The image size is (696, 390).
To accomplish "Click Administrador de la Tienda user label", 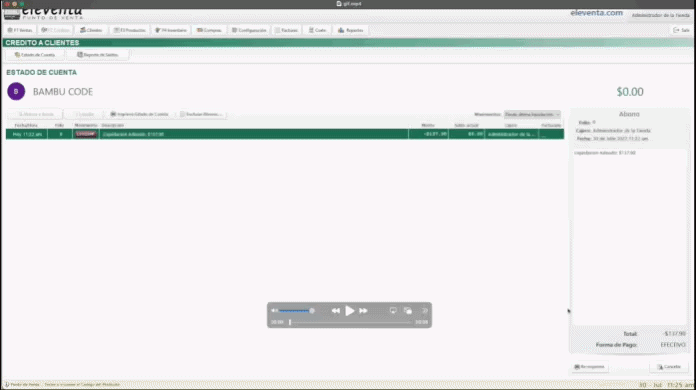I will [x=660, y=15].
